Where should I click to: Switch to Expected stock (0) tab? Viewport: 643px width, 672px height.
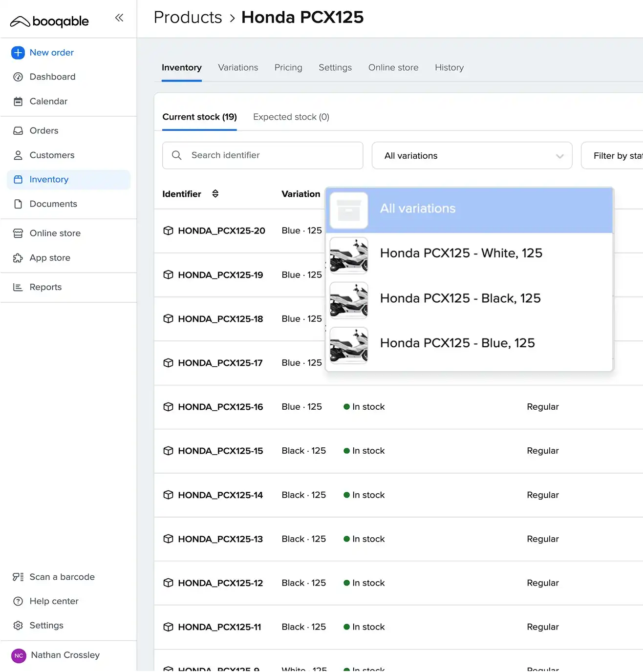[x=291, y=117]
